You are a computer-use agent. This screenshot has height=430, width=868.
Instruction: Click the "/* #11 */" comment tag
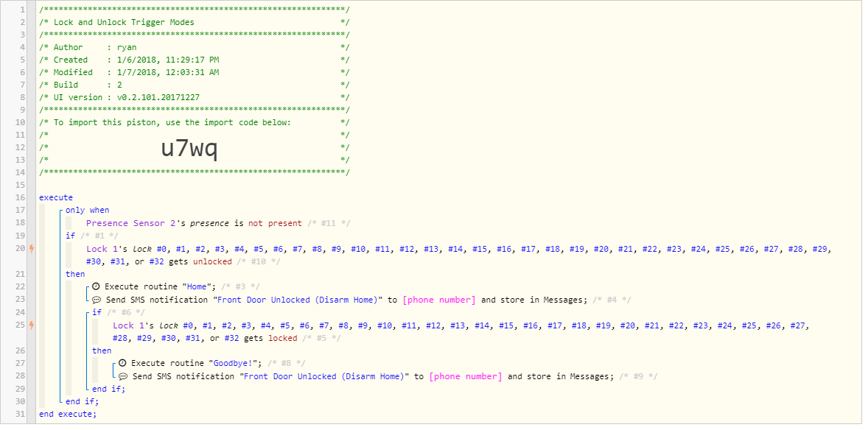(x=329, y=223)
